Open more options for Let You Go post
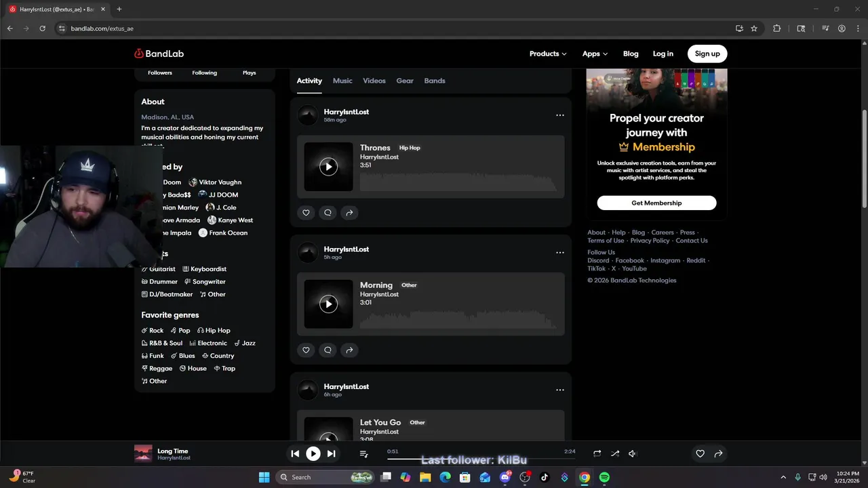Screen dimensions: 868x488 560,390
